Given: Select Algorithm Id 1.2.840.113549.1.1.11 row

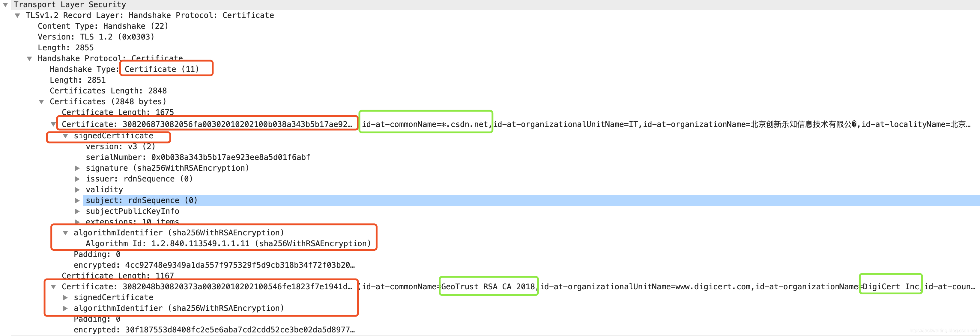Looking at the screenshot, I should click(228, 244).
